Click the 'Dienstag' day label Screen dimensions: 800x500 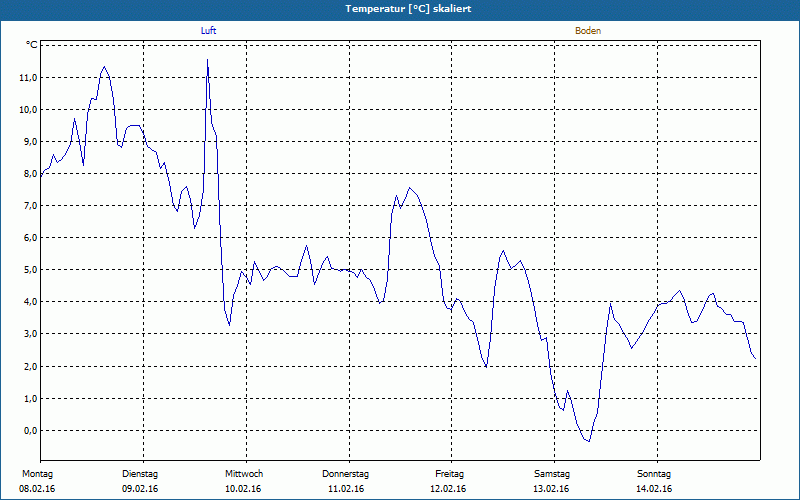pos(140,474)
